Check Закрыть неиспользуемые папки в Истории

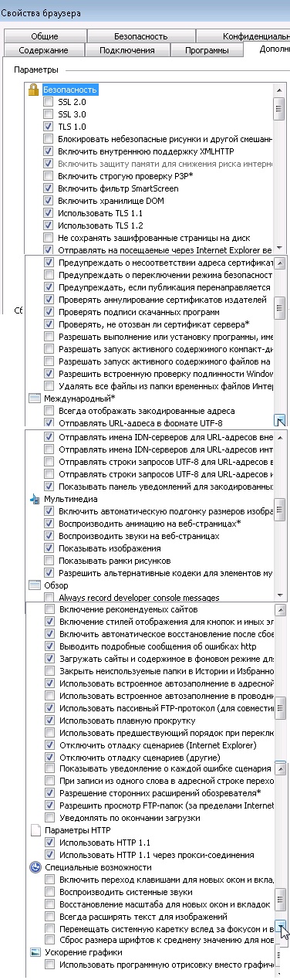click(x=49, y=671)
